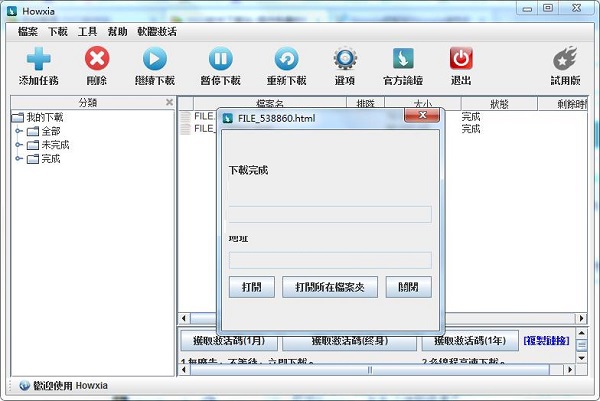Expand the 完成 tree node handle
The height and width of the screenshot is (401, 600).
(x=18, y=159)
